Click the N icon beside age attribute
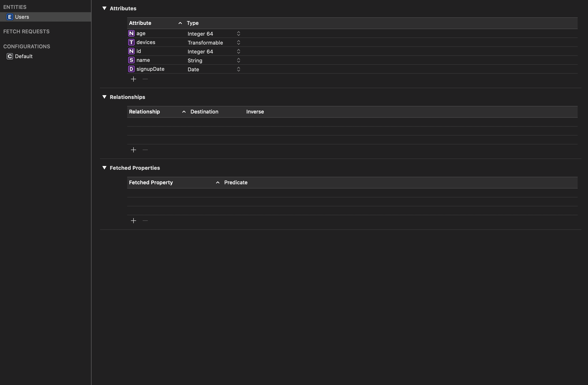The image size is (588, 385). (131, 33)
